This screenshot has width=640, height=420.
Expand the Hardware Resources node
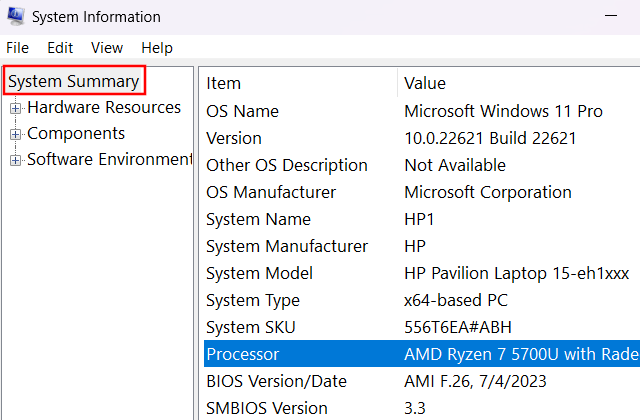16,108
